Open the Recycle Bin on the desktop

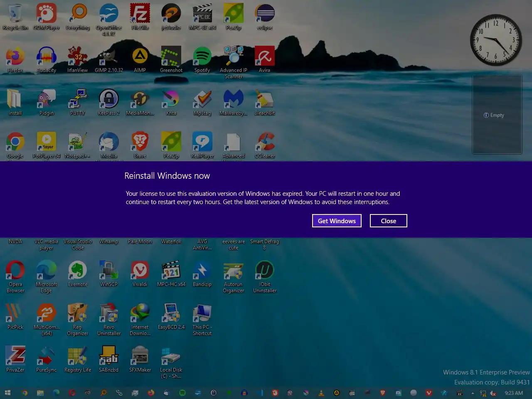(x=15, y=17)
